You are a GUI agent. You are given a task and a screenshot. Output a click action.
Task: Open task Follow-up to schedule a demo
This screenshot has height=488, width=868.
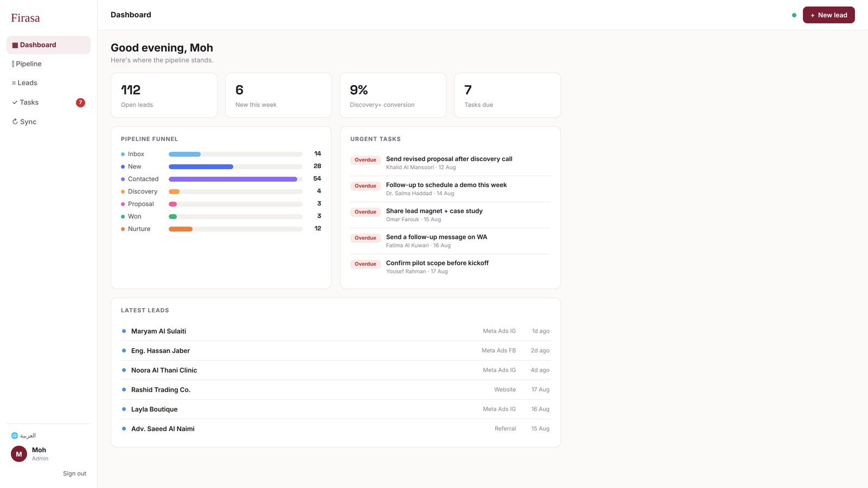pos(450,189)
